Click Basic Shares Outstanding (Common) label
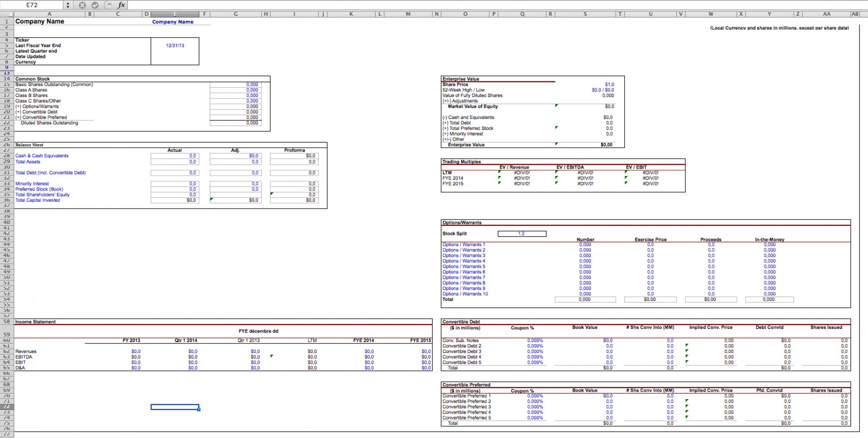 point(54,85)
